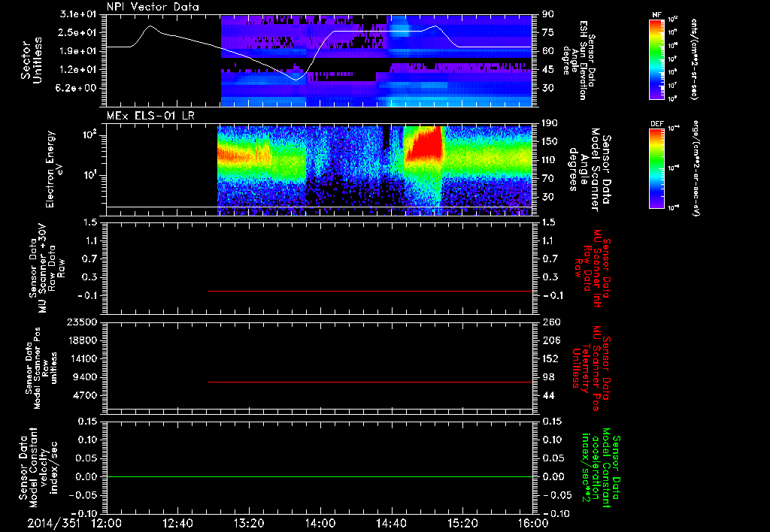Click the 98 telemetry position tick label

[548, 377]
